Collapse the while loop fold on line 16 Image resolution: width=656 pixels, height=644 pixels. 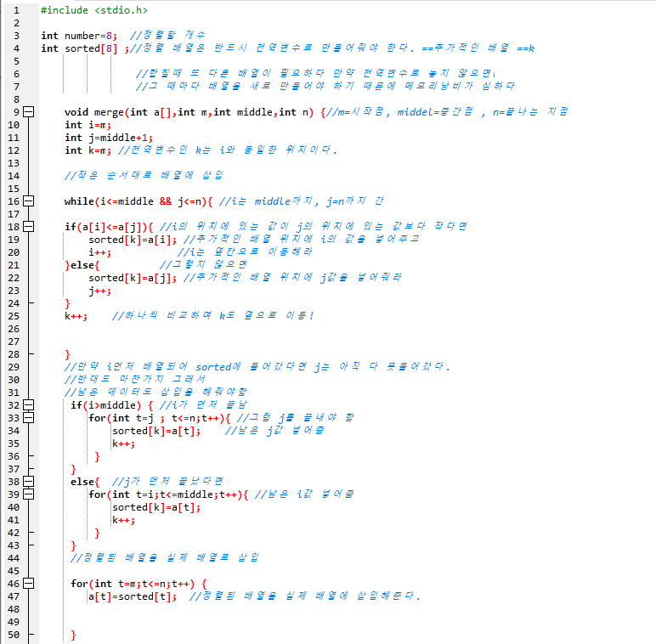(x=28, y=201)
